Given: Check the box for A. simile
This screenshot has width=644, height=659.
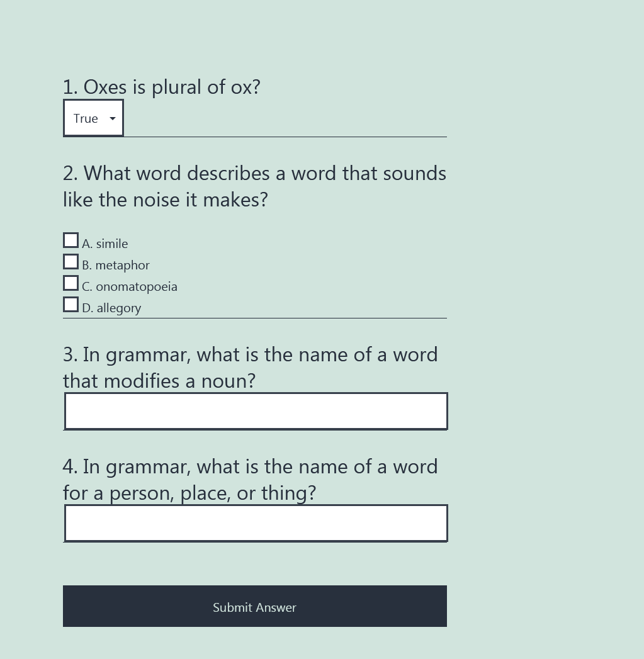Looking at the screenshot, I should coord(71,240).
